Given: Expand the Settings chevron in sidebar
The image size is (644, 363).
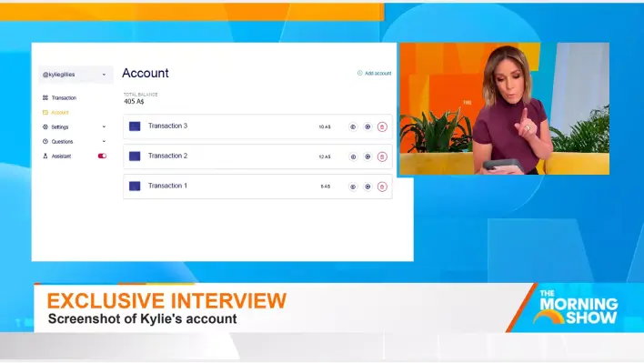Looking at the screenshot, I should pos(104,126).
